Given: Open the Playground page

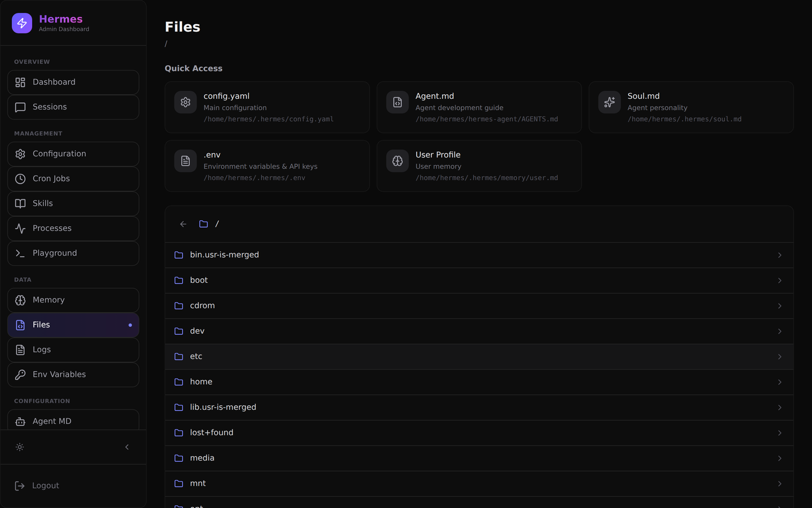Looking at the screenshot, I should 73,253.
